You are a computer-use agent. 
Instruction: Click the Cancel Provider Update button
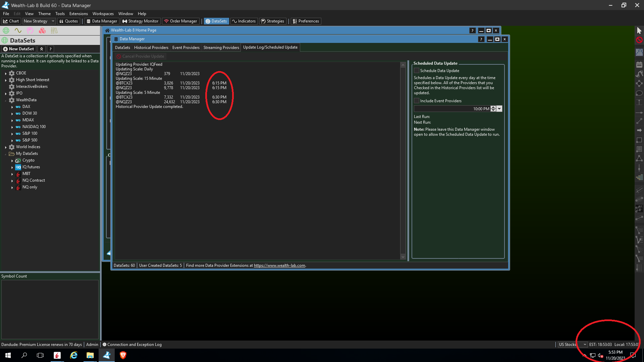140,56
